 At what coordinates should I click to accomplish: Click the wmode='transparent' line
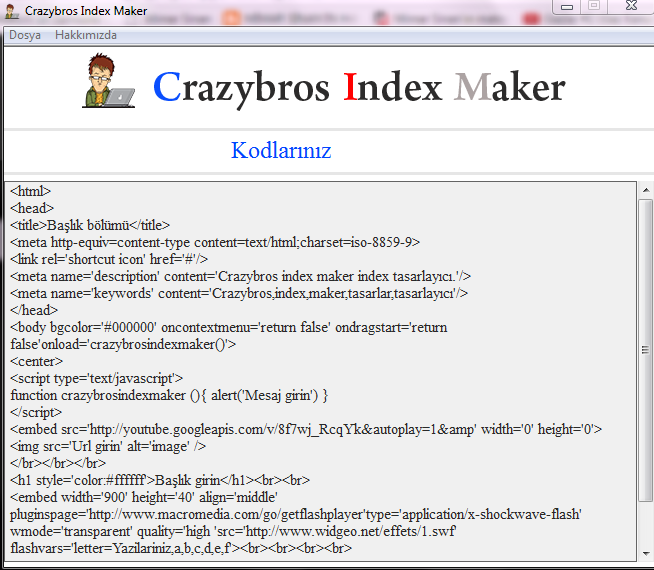coord(233,532)
